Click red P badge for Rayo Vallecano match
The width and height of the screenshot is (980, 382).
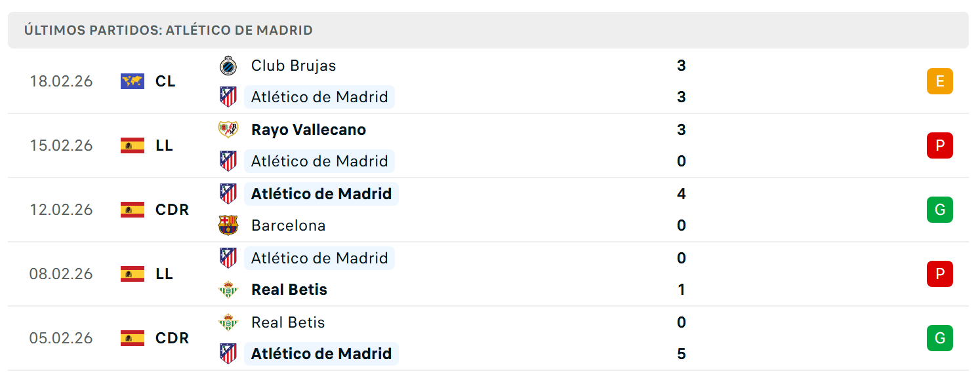pos(939,145)
